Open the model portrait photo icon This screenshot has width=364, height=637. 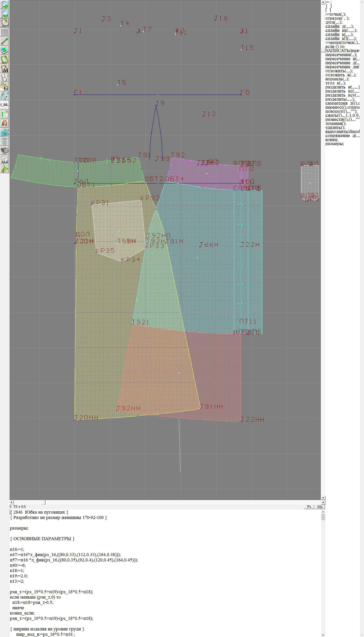[x=5, y=123]
